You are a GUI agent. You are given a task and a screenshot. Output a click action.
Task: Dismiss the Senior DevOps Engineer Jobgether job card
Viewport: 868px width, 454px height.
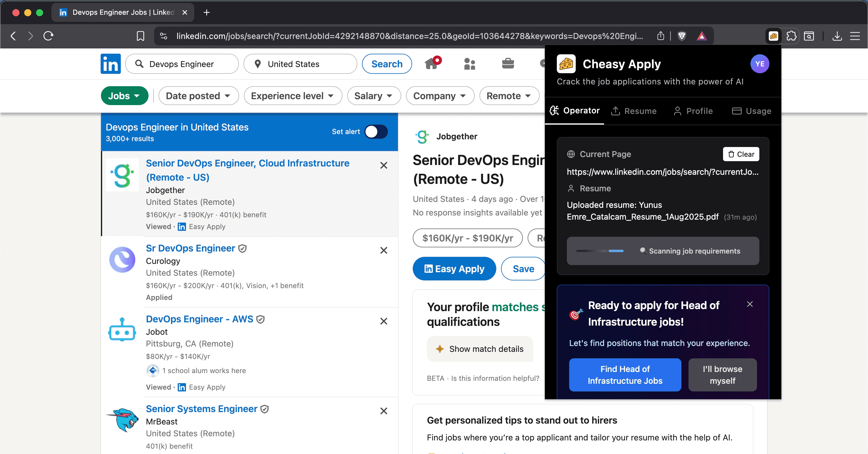point(384,165)
